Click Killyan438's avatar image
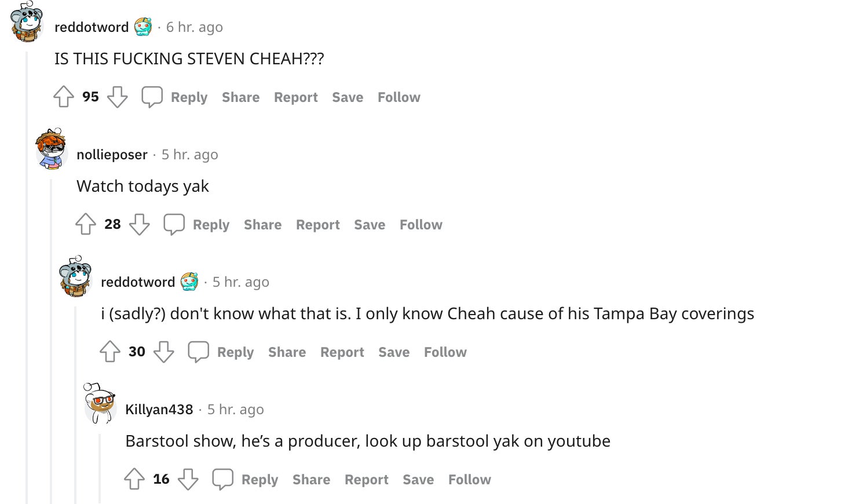 [x=100, y=404]
